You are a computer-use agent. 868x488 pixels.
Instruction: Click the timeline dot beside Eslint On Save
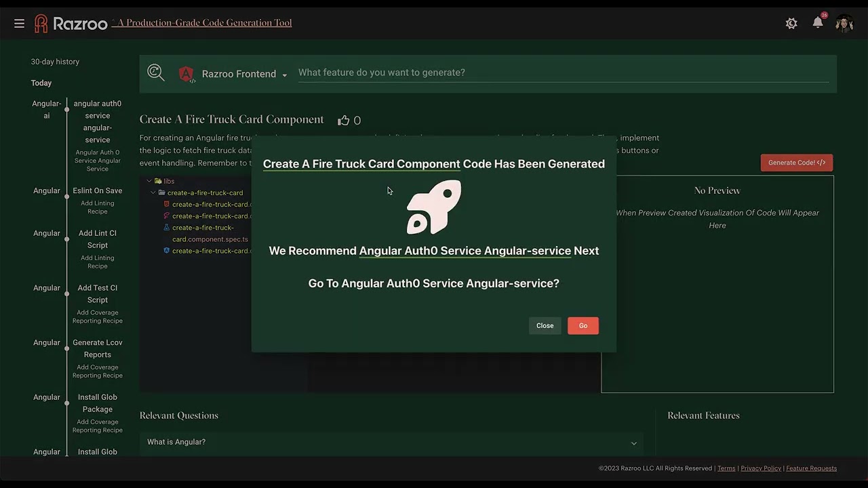click(x=66, y=196)
